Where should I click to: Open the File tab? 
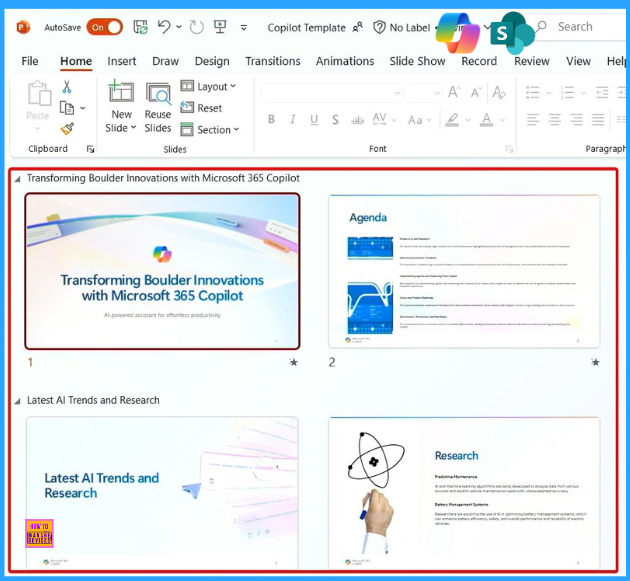point(30,61)
